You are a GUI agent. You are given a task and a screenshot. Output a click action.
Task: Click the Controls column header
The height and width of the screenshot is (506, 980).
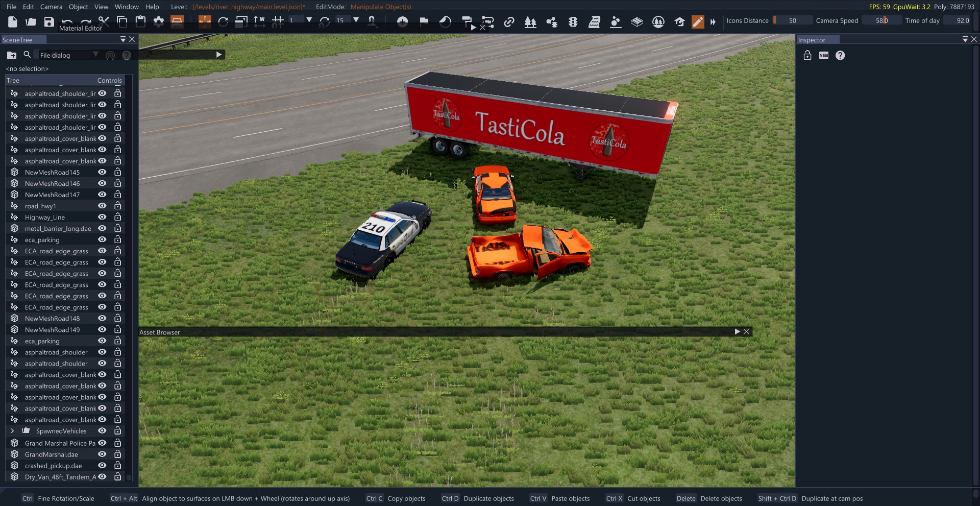[109, 80]
